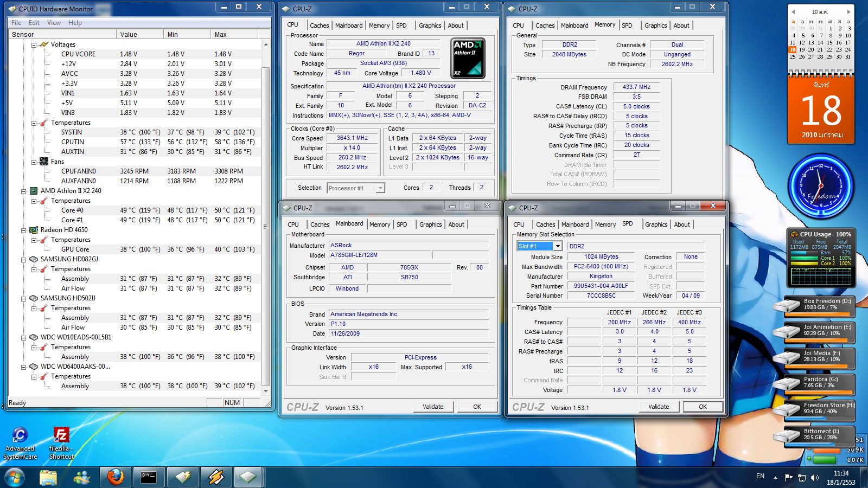
Task: Open Windows Live Messenger from the taskbar
Action: (x=82, y=477)
